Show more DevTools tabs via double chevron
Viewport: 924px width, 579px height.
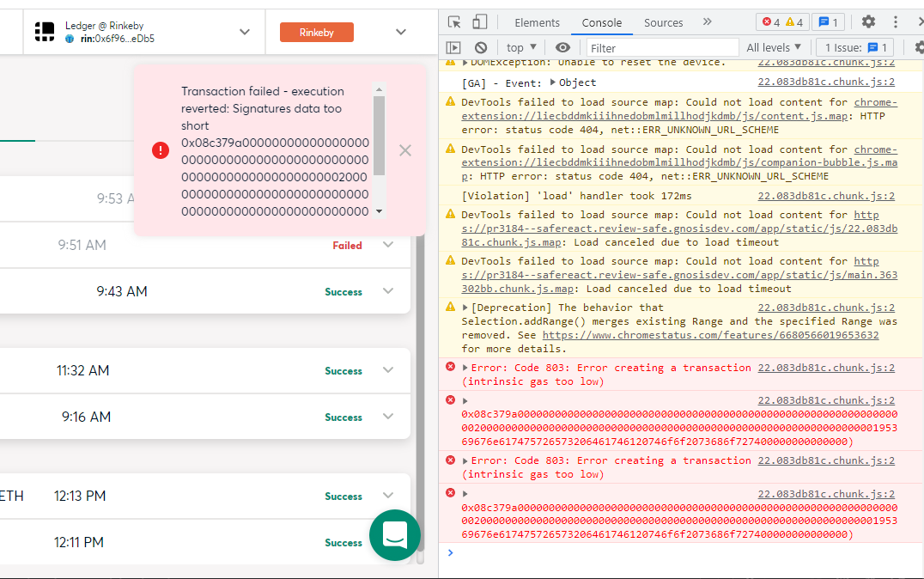pos(707,21)
